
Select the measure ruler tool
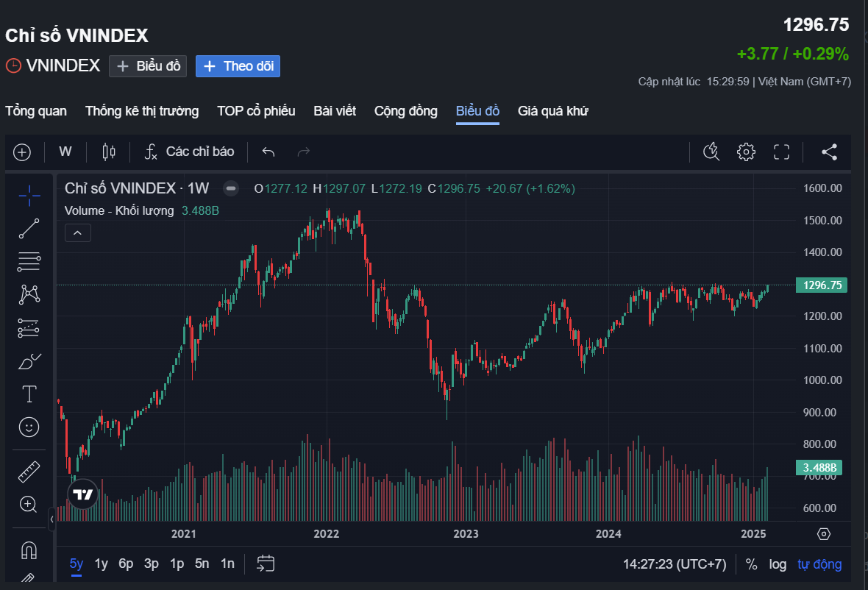pyautogui.click(x=29, y=470)
